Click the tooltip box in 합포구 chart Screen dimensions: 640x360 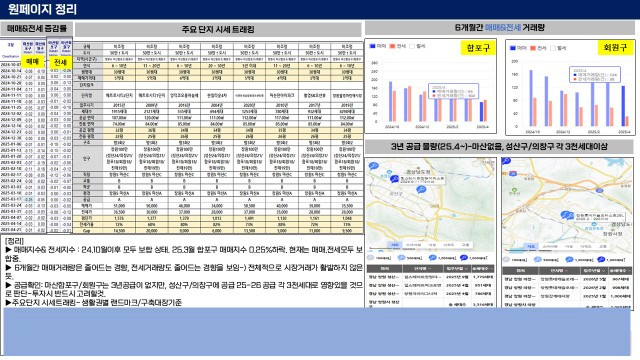point(453,91)
